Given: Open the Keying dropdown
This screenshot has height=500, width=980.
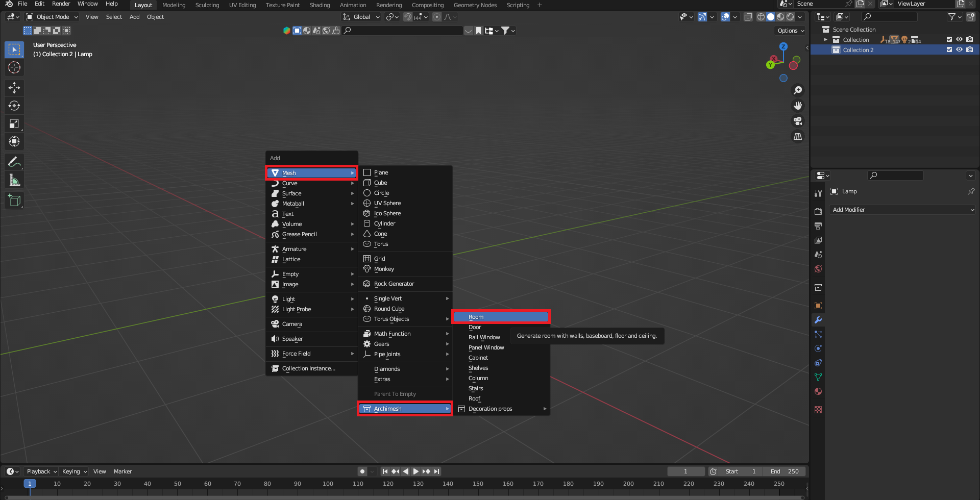Looking at the screenshot, I should click(74, 471).
